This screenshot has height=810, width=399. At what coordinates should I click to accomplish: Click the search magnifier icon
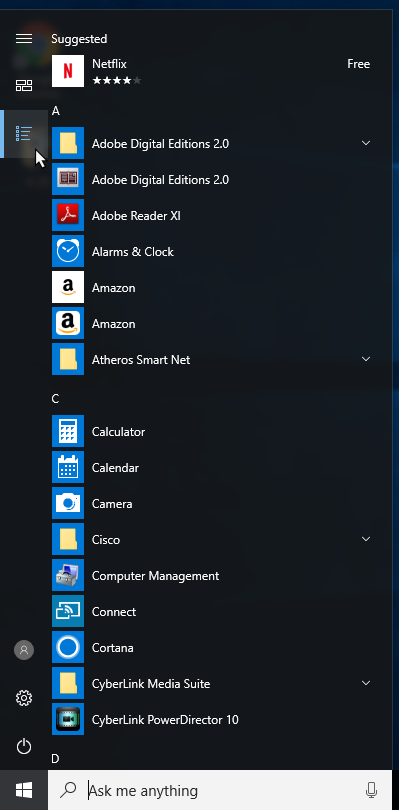[x=68, y=789]
